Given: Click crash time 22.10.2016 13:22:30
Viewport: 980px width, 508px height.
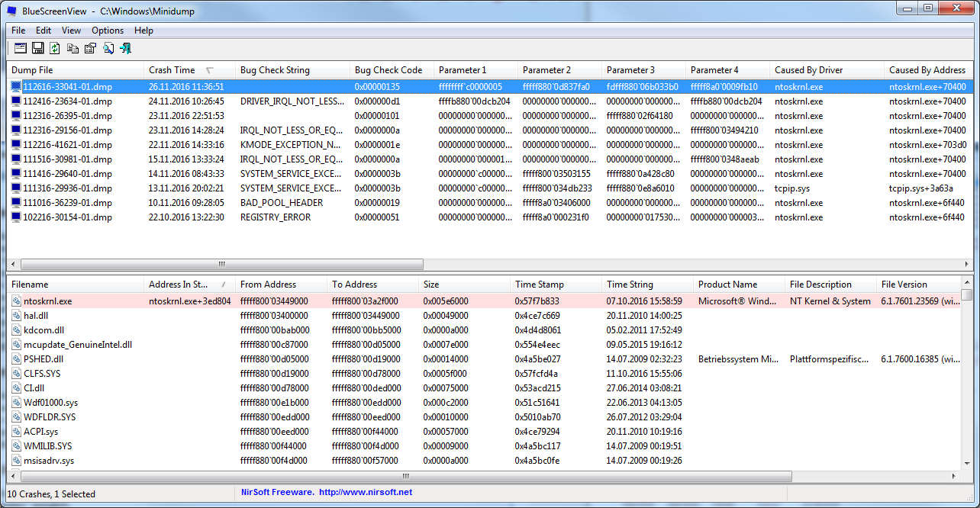Looking at the screenshot, I should point(186,217).
